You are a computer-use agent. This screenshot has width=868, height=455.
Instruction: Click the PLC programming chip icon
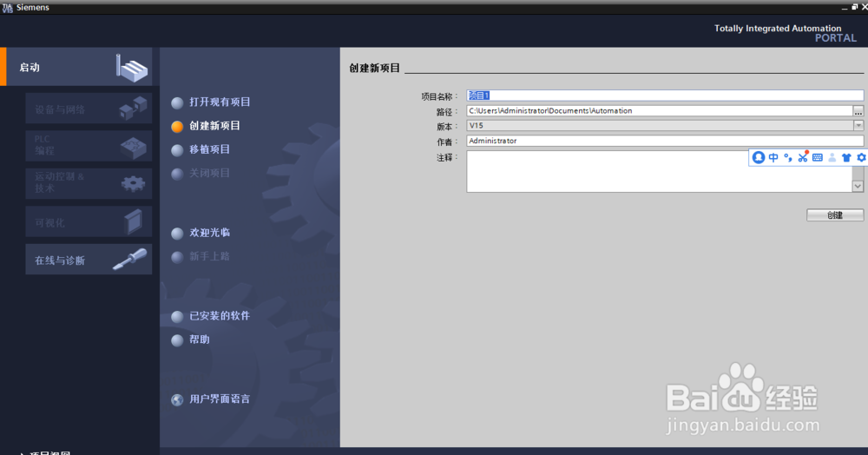tap(134, 148)
